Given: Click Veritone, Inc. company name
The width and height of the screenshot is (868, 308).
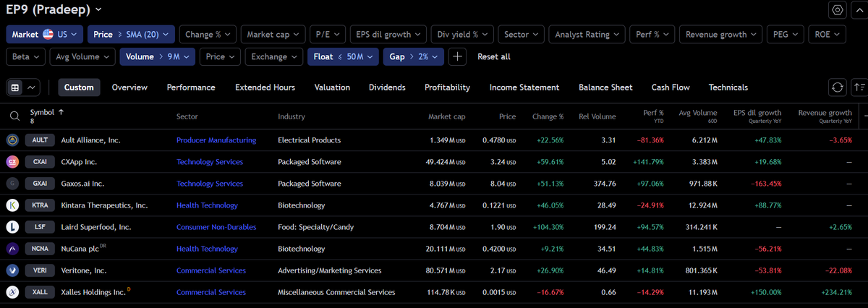Looking at the screenshot, I should point(84,271).
